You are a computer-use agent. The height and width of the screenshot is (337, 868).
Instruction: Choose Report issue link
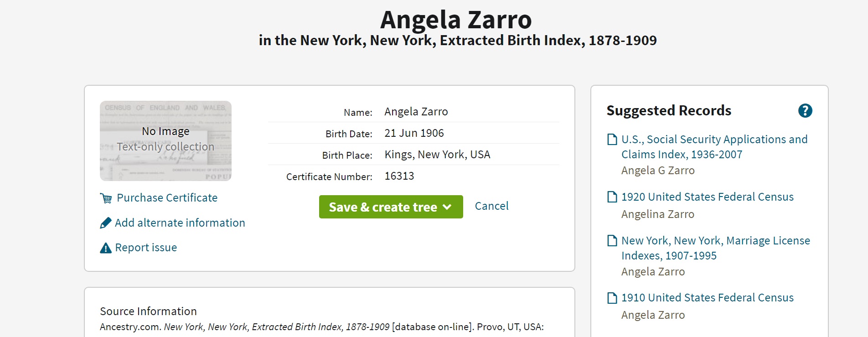coord(146,248)
